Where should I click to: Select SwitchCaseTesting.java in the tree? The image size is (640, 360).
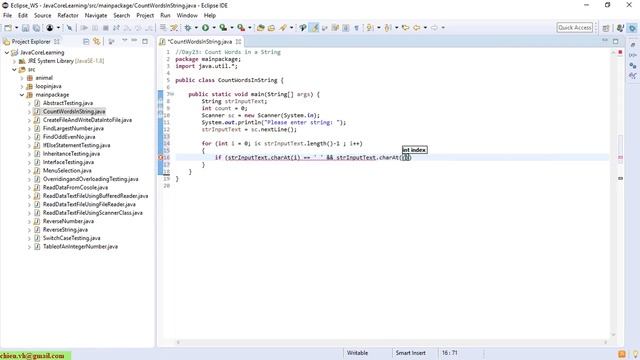tap(71, 238)
